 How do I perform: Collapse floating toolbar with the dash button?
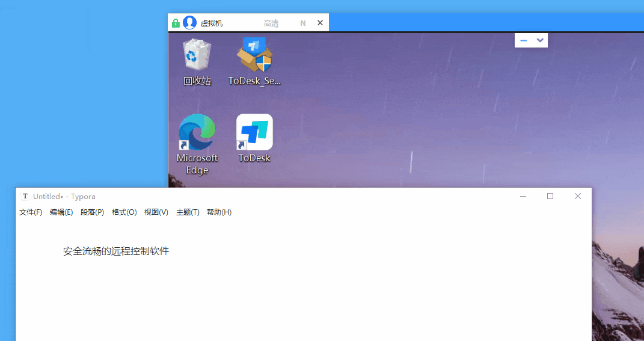pos(523,40)
